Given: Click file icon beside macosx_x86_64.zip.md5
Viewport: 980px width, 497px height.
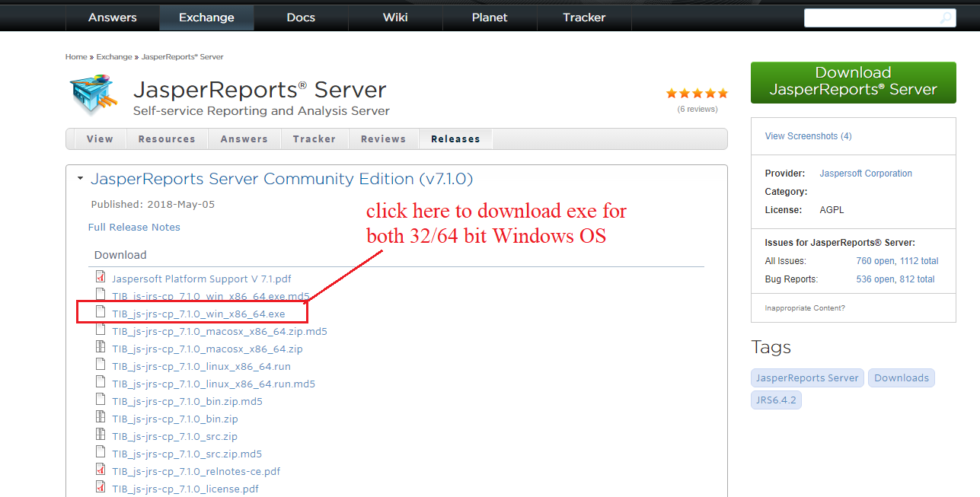Looking at the screenshot, I should pyautogui.click(x=101, y=330).
